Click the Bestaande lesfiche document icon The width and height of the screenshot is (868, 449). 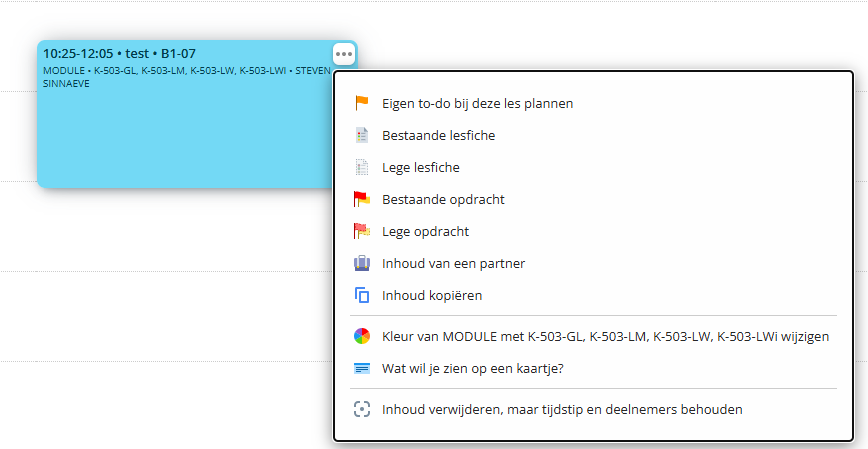[x=362, y=135]
